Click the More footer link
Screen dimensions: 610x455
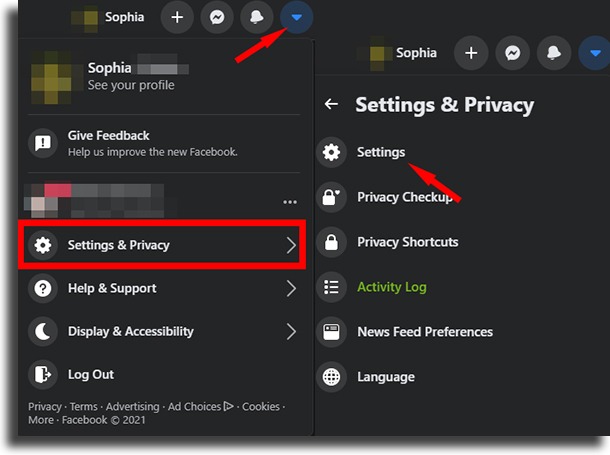click(41, 420)
